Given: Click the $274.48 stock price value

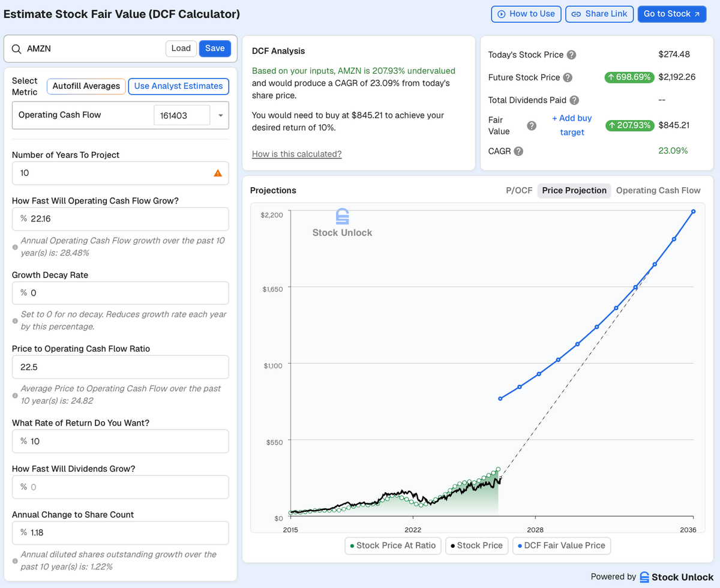Looking at the screenshot, I should tap(674, 55).
